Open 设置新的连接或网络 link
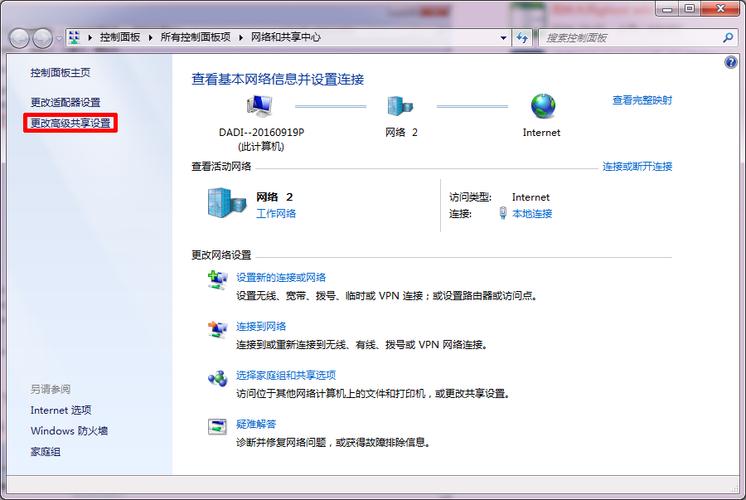 (x=281, y=277)
